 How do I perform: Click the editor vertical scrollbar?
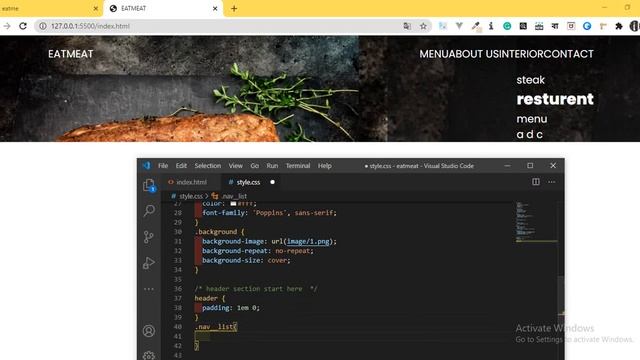(x=561, y=294)
